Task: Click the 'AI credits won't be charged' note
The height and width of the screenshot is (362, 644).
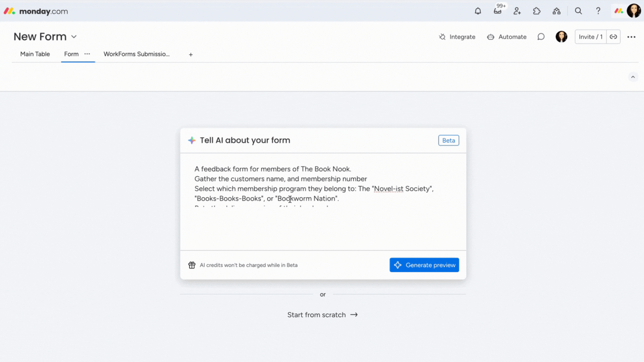Action: 249,265
